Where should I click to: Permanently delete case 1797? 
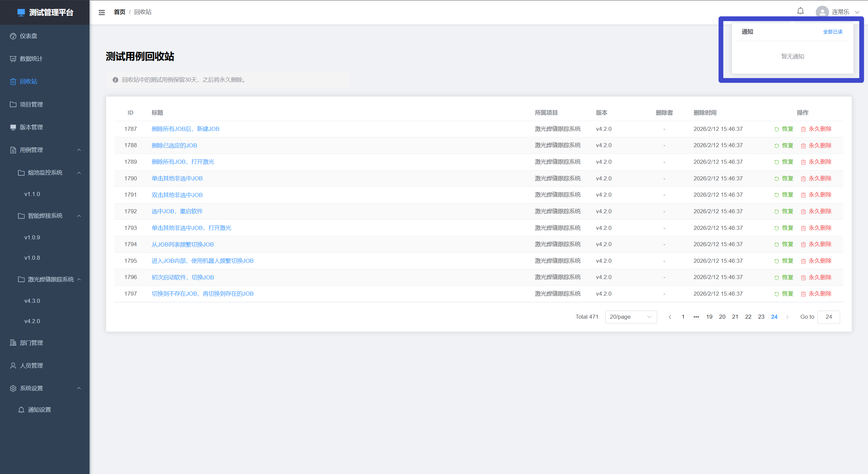[x=820, y=294]
